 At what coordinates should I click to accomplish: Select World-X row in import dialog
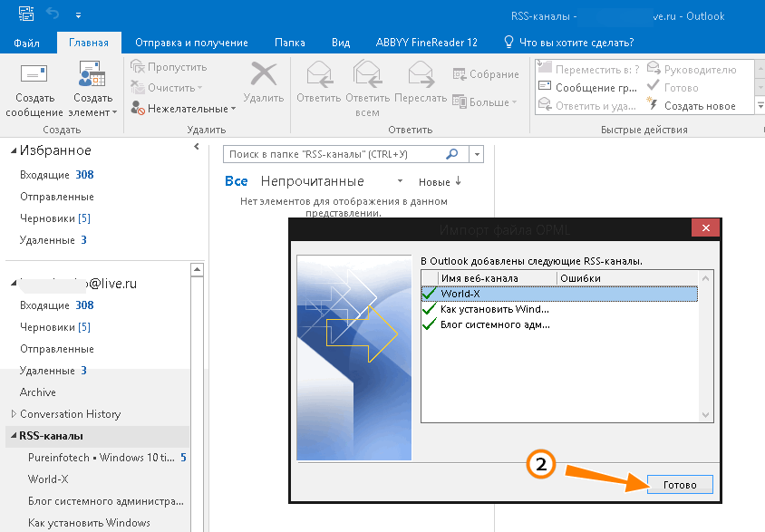tap(559, 294)
